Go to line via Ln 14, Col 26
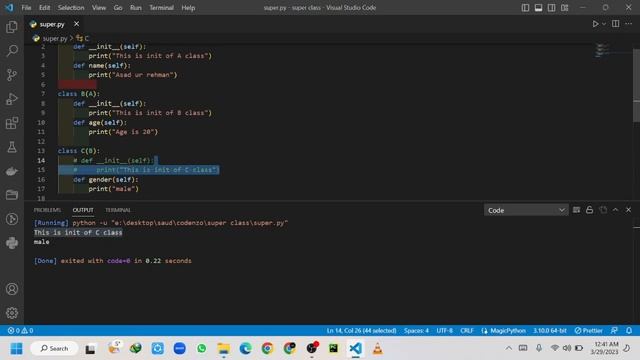 (x=361, y=330)
